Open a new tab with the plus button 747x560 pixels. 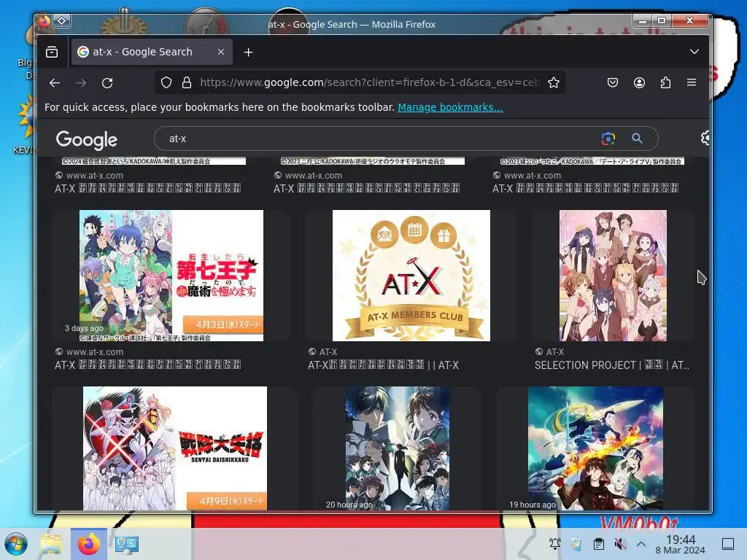248,52
